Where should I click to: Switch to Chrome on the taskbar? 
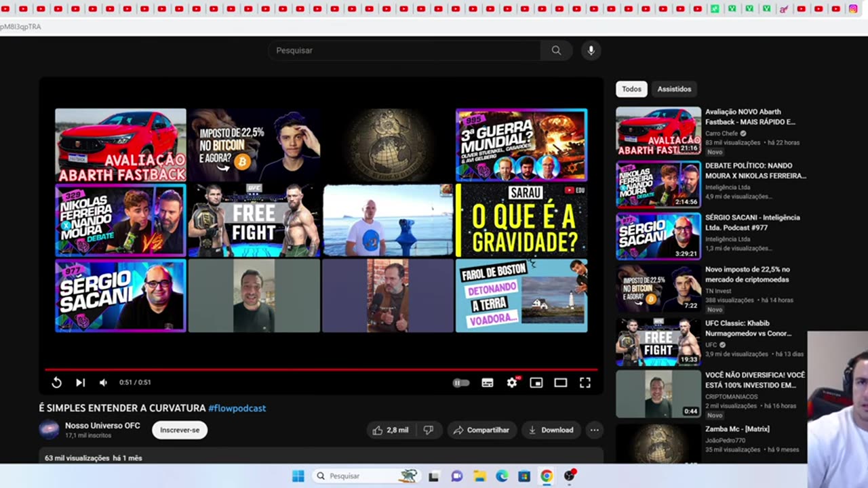pos(547,476)
